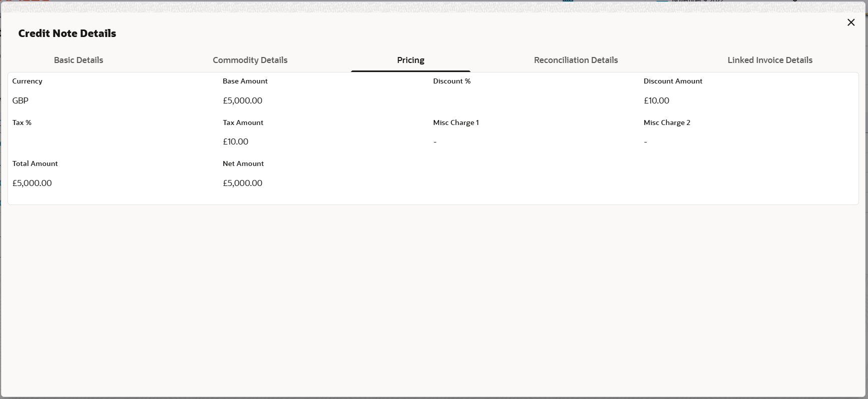Click the Total Amount value £5,000.00
This screenshot has width=868, height=399.
[32, 183]
